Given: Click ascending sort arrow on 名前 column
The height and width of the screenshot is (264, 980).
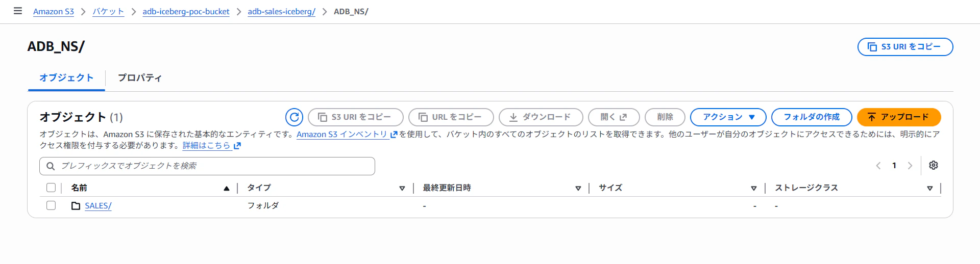Looking at the screenshot, I should coord(227,189).
